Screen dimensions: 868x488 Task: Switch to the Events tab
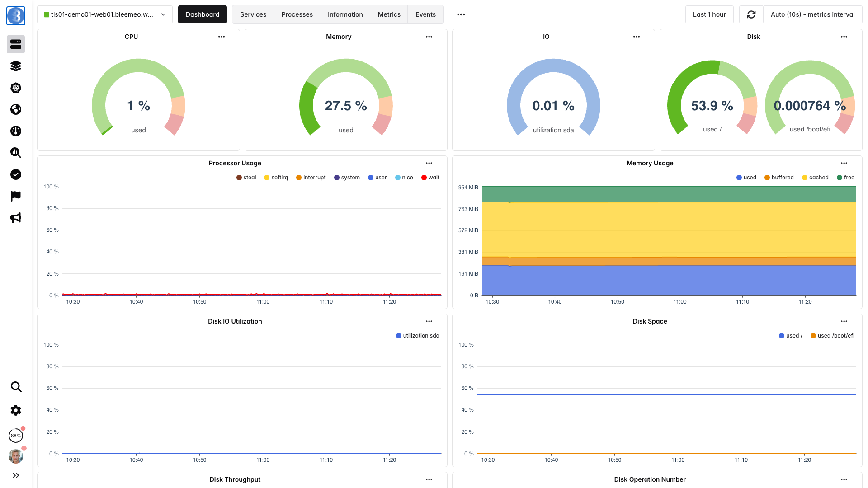click(425, 14)
